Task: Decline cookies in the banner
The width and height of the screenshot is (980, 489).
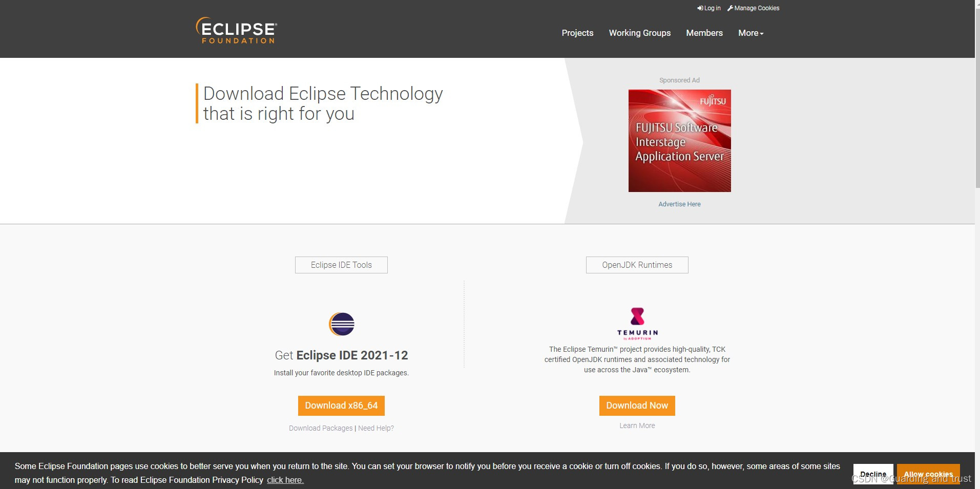Action: tap(873, 474)
